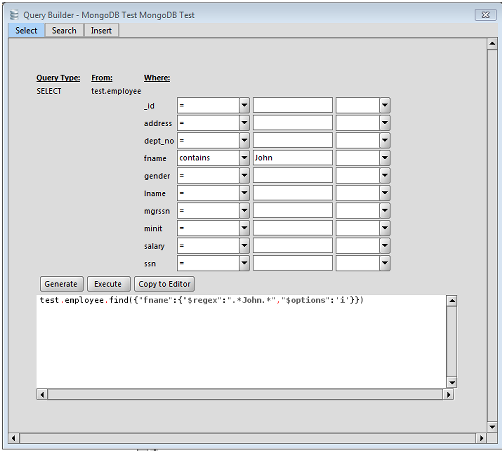Click the minit value input field
This screenshot has width=504, height=453.
point(293,228)
